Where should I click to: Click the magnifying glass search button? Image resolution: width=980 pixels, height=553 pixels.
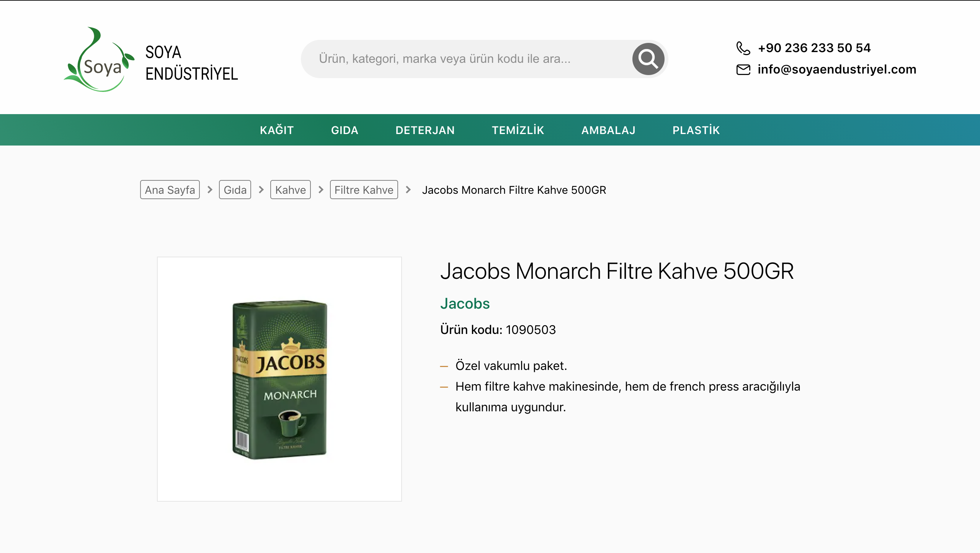(648, 59)
